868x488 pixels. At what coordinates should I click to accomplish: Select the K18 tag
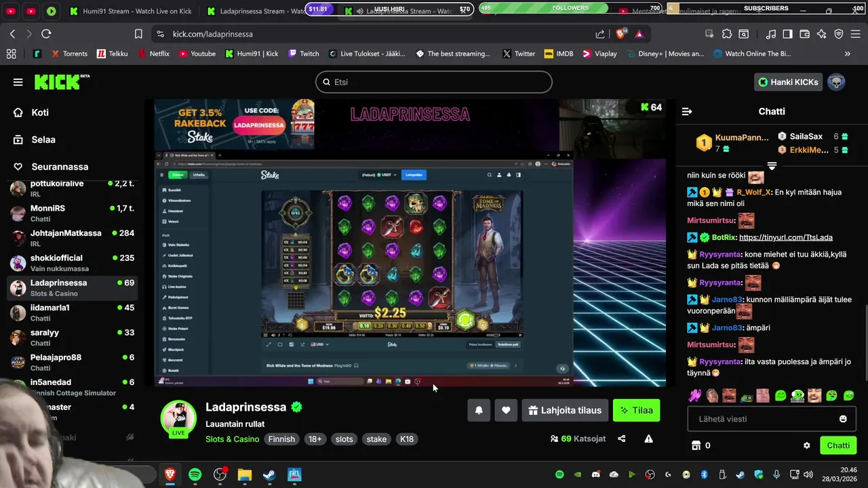point(407,439)
